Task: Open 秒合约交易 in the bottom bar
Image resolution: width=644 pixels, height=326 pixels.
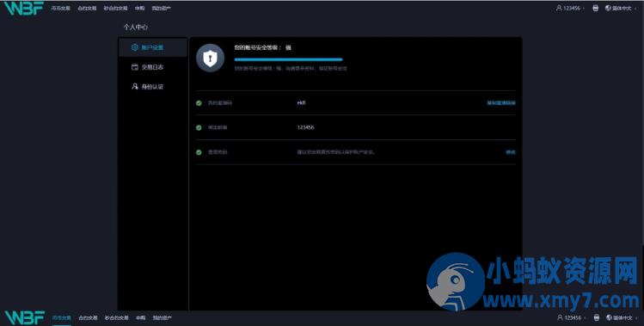Action: [x=117, y=317]
